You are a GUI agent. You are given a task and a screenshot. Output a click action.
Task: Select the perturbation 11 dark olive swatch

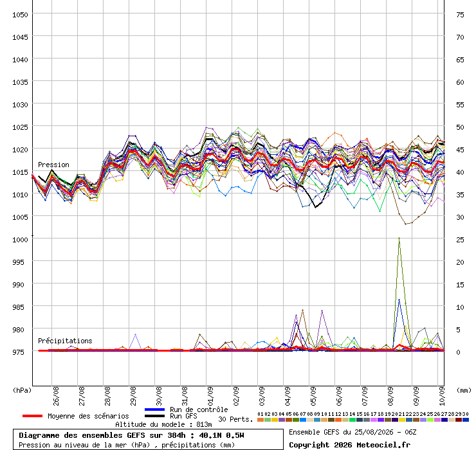331,420
